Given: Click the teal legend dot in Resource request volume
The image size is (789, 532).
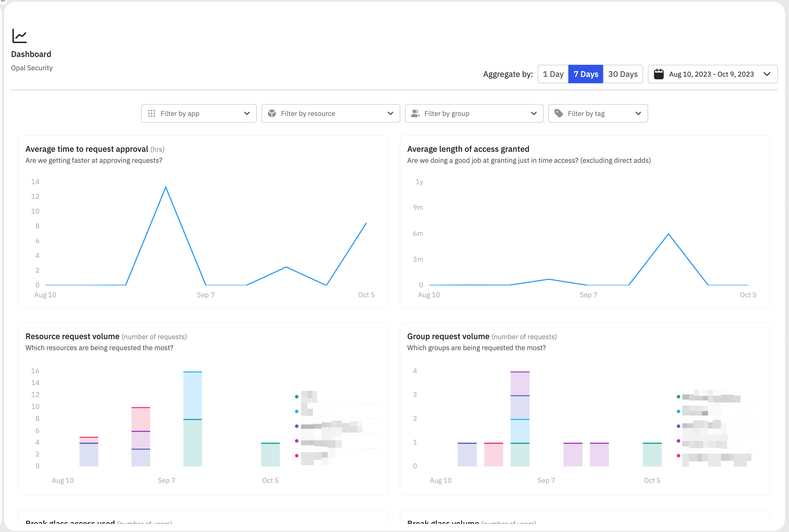Looking at the screenshot, I should 296,397.
